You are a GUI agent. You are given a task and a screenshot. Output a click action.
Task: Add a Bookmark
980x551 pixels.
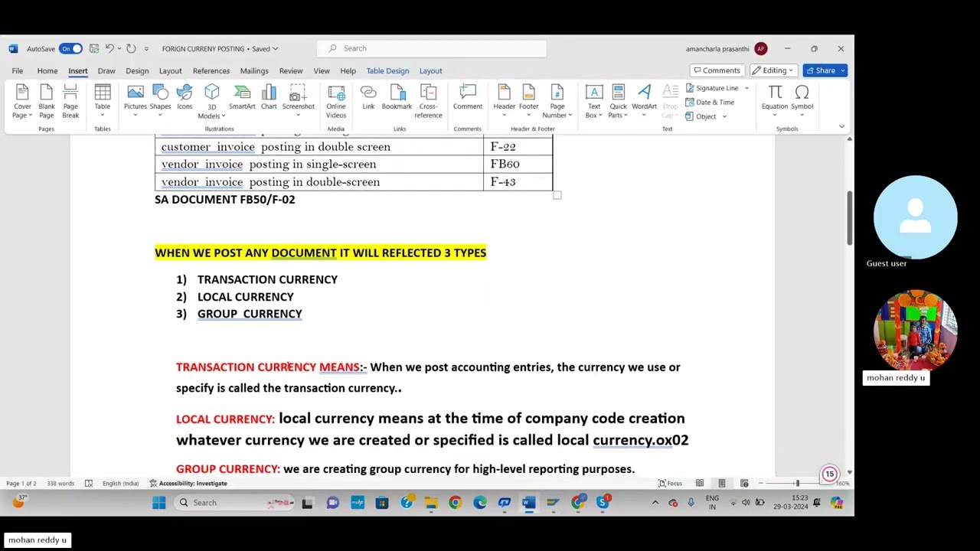coord(397,97)
